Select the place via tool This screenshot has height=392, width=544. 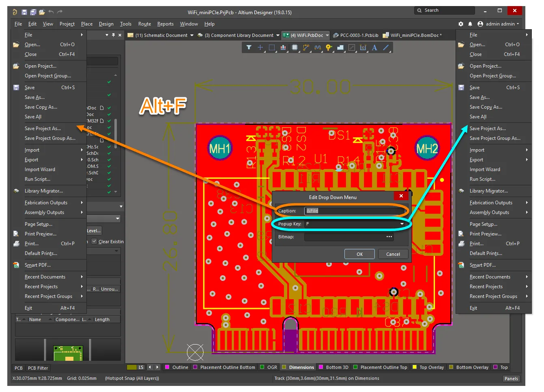point(329,47)
